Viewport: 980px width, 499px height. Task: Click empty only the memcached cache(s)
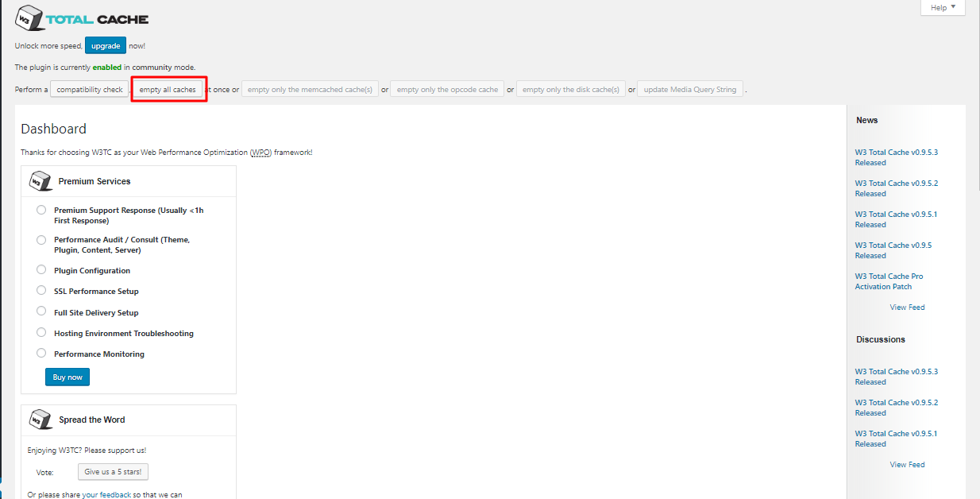tap(310, 90)
